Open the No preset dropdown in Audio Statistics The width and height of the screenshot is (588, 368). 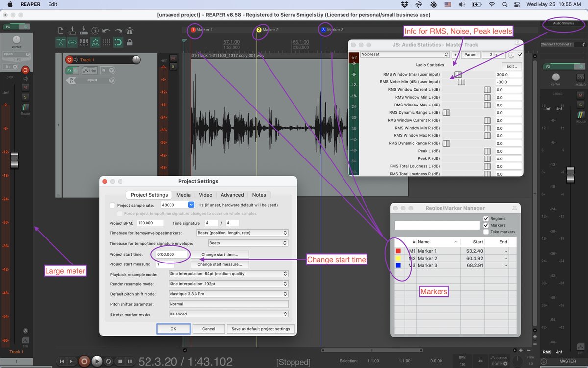pyautogui.click(x=405, y=55)
